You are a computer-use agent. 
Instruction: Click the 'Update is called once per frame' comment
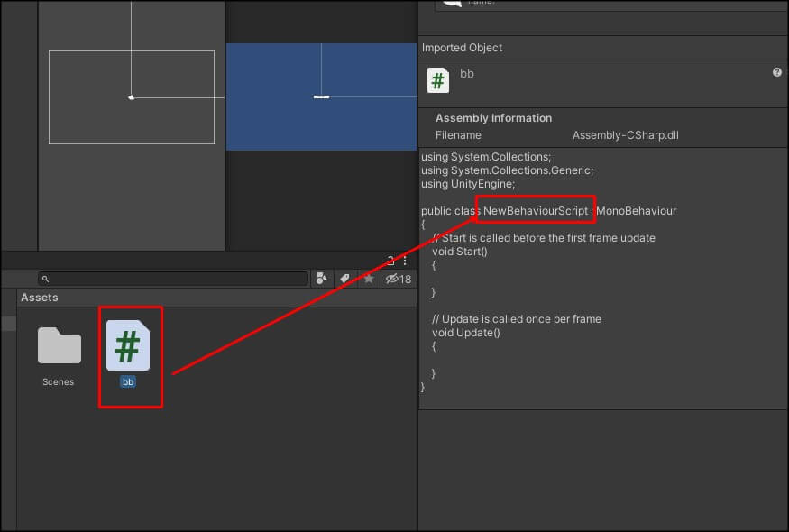click(517, 319)
